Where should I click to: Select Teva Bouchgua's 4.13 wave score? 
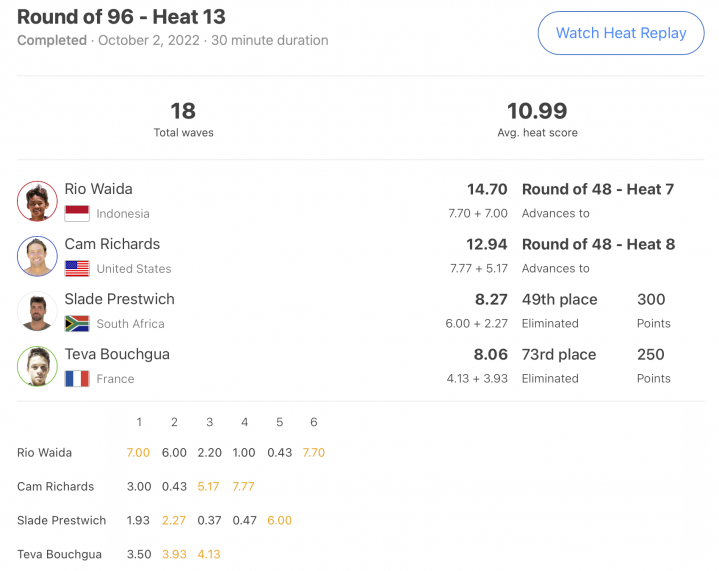(x=209, y=554)
